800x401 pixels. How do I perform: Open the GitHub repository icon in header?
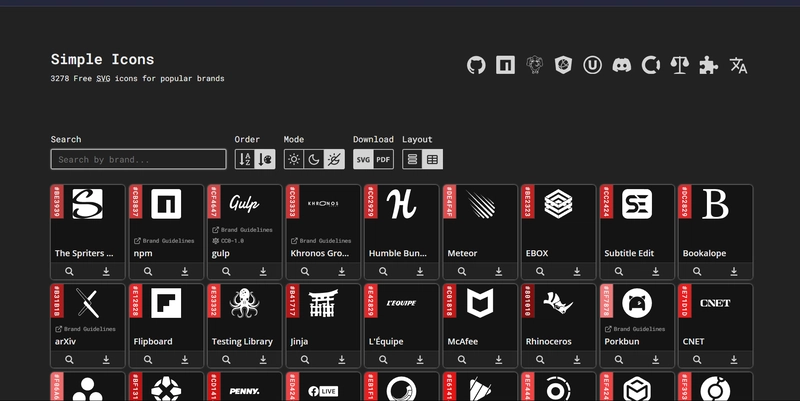tap(476, 65)
